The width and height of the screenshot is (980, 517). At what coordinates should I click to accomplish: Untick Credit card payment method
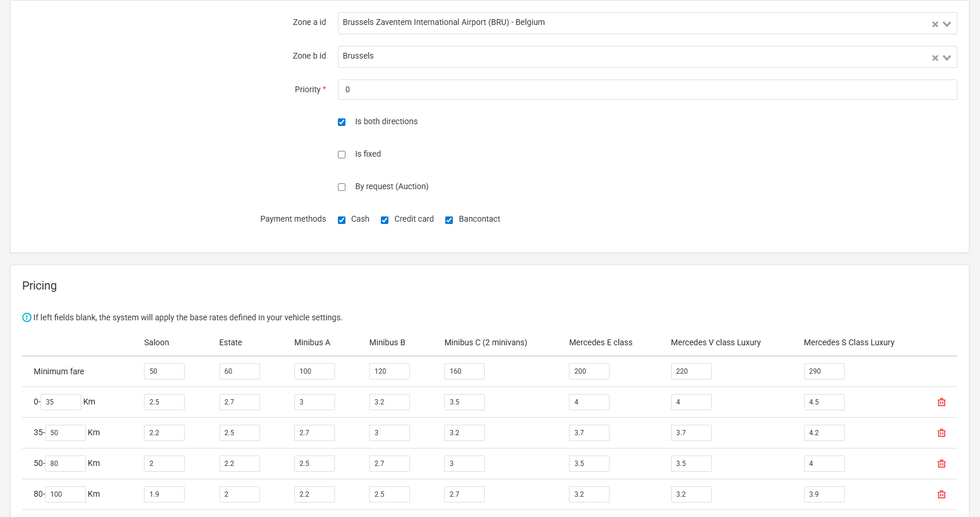pyautogui.click(x=384, y=220)
